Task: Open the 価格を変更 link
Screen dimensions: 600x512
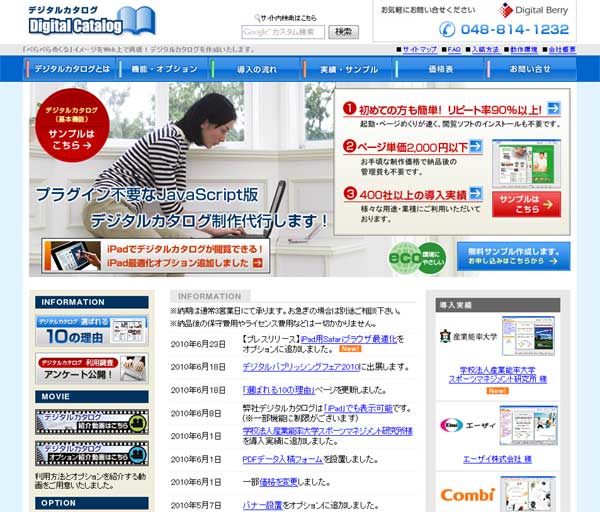Action: click(x=278, y=482)
